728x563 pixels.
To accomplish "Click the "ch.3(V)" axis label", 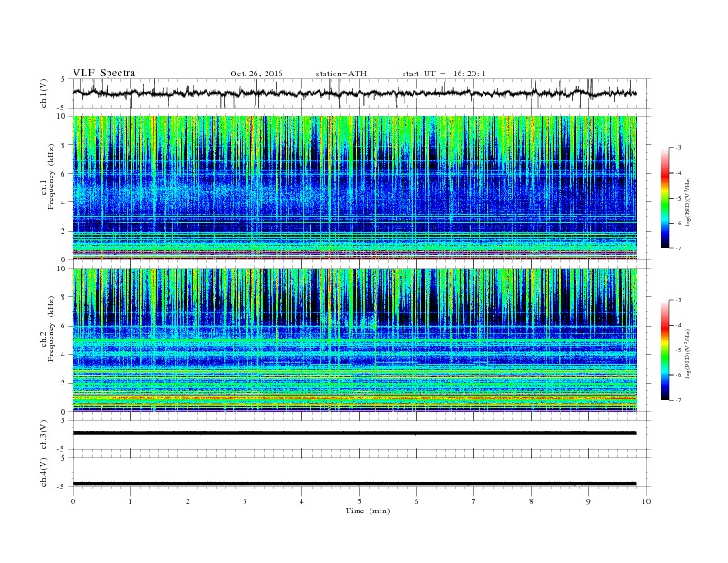I will pyautogui.click(x=44, y=435).
